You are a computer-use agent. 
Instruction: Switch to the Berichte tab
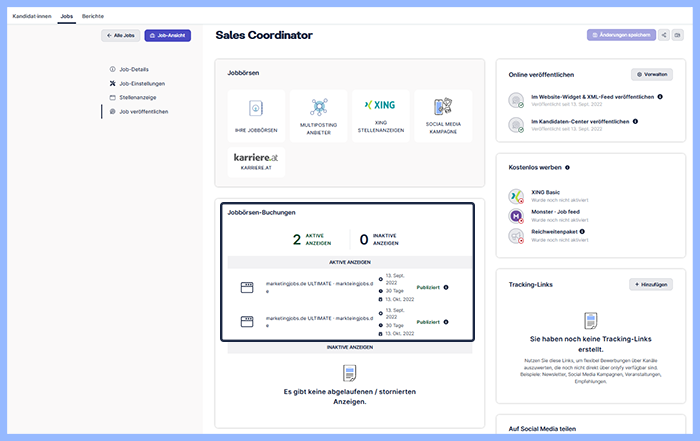pos(92,17)
